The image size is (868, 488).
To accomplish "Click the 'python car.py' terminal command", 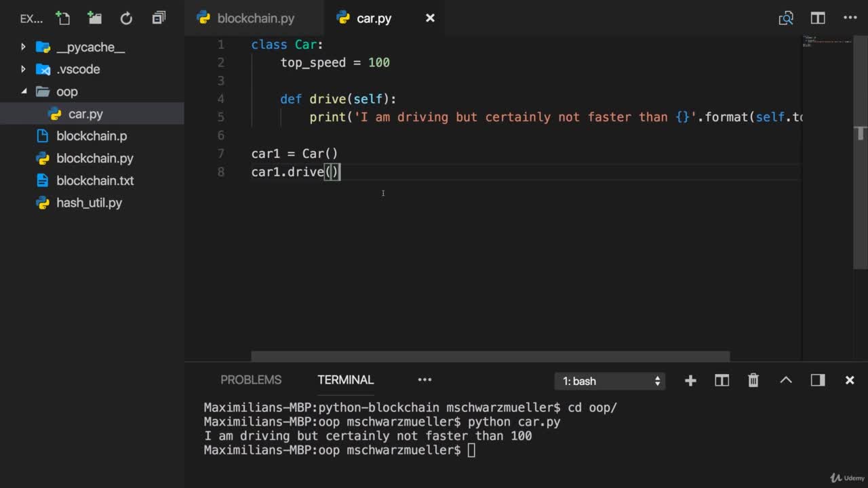I will point(514,422).
